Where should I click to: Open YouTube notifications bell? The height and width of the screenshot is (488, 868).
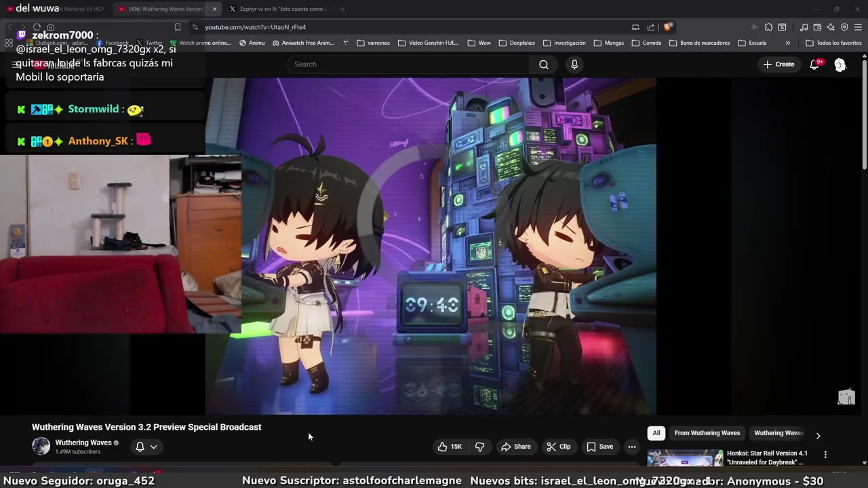(815, 64)
